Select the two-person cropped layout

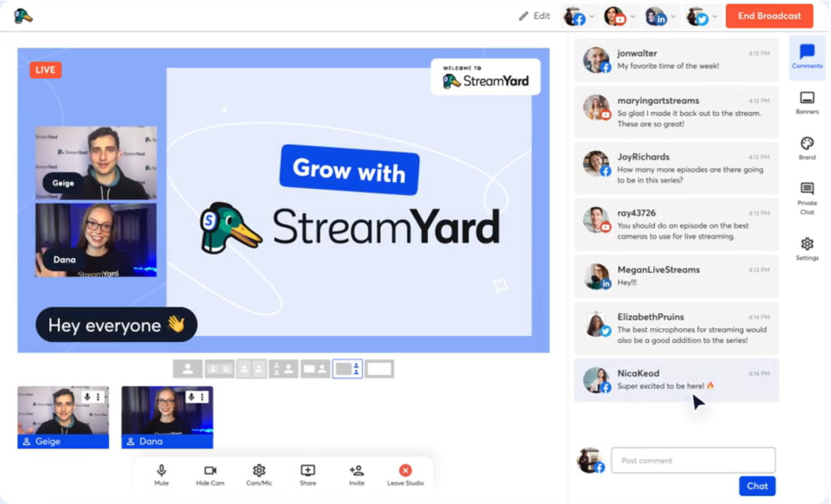point(220,369)
